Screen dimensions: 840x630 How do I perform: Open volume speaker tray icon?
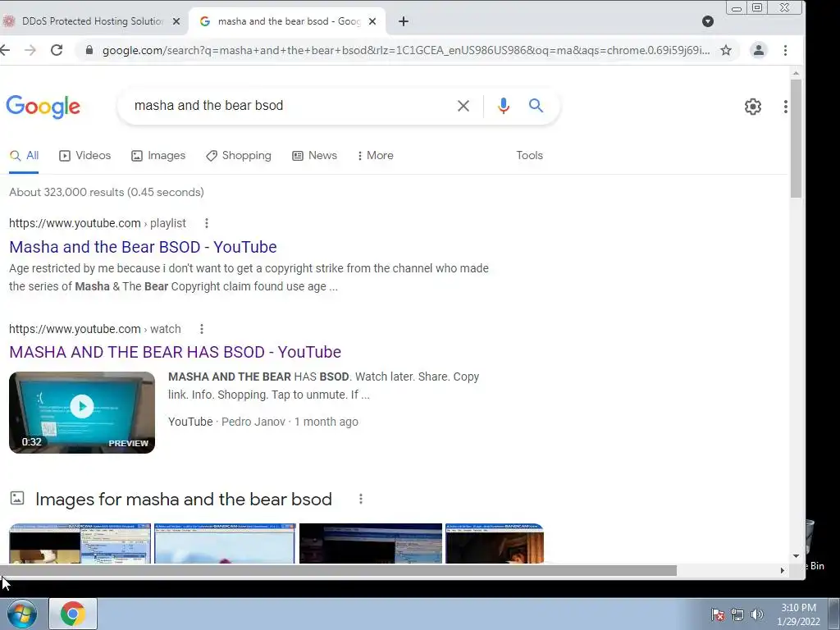[756, 614]
